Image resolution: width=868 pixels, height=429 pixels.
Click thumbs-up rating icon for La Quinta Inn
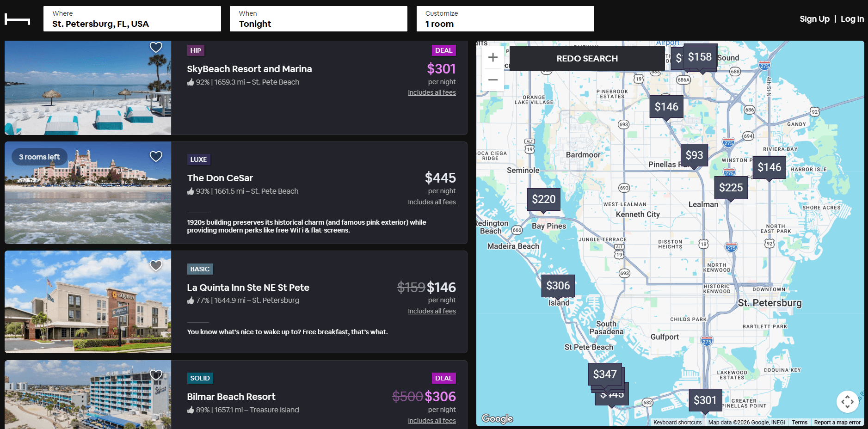[x=191, y=300]
